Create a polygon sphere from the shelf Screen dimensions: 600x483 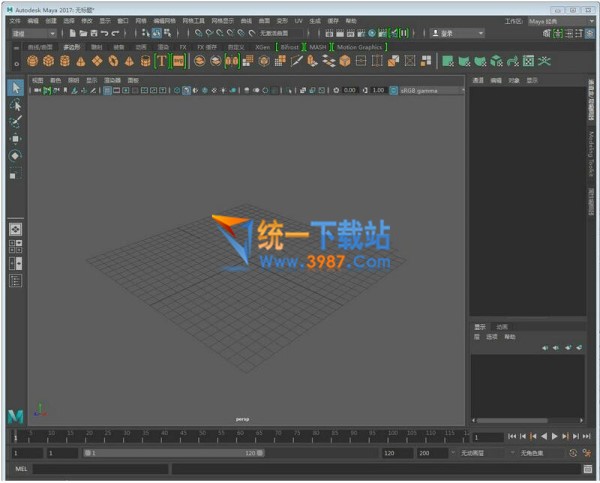pos(33,61)
